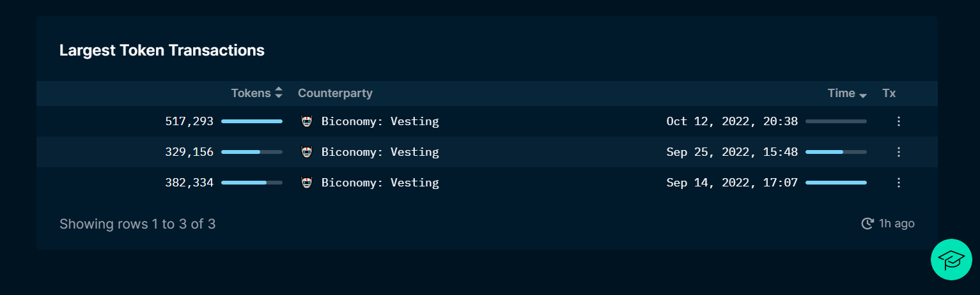Click the Tokens column header
980x295 pixels.
pos(251,93)
